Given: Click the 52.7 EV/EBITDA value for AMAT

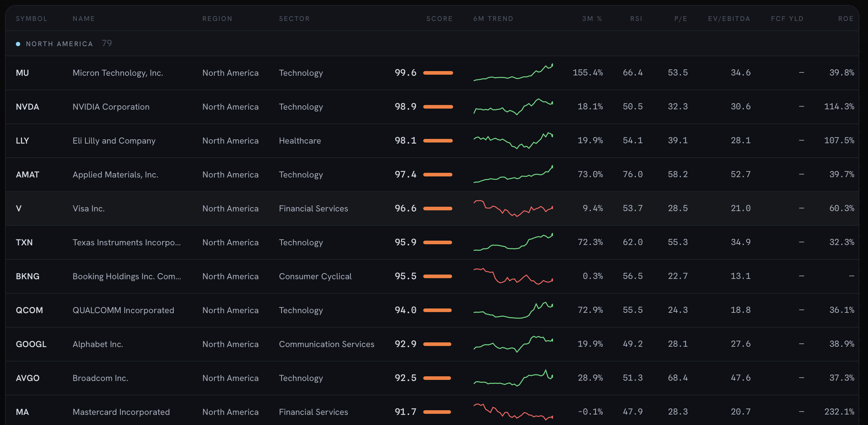Looking at the screenshot, I should coord(741,174).
